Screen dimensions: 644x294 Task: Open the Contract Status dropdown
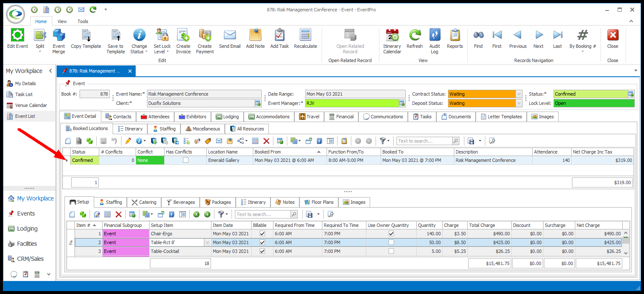[x=519, y=94]
